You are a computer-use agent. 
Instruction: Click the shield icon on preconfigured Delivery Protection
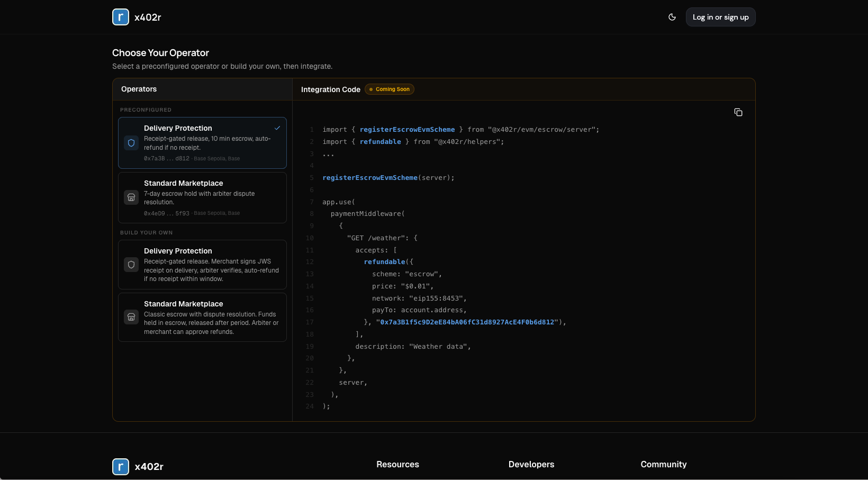coord(131,143)
